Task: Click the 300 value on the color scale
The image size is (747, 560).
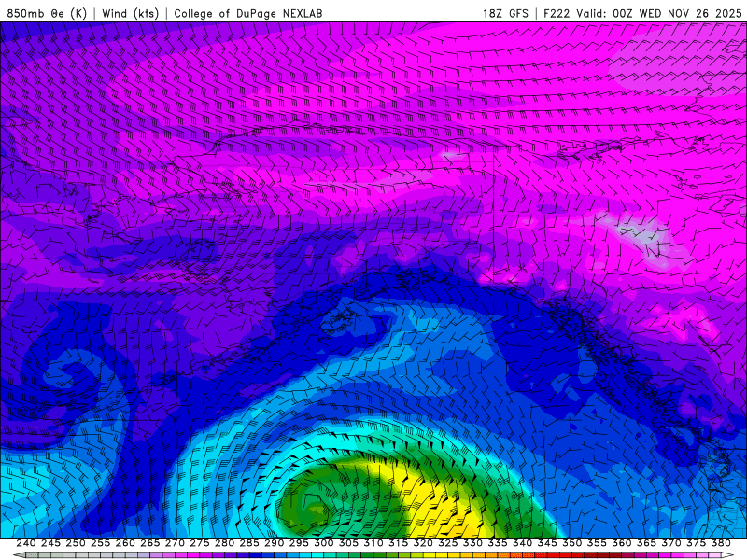Action: (323, 543)
